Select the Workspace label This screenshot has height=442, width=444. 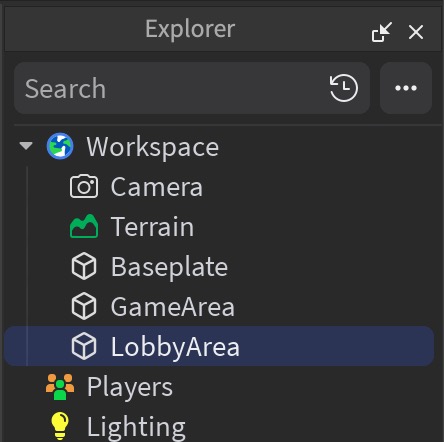tap(153, 147)
